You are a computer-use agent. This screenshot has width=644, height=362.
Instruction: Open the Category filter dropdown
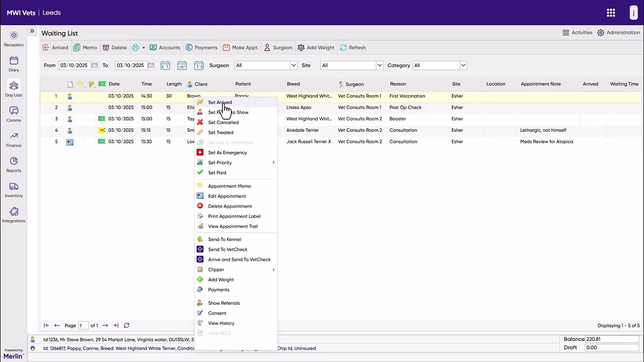coord(463,65)
